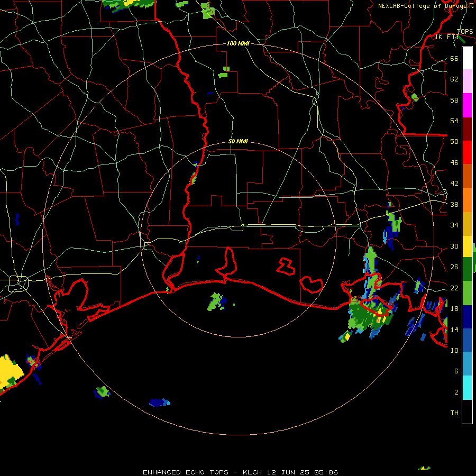Image resolution: width=476 pixels, height=476 pixels.
Task: Click the legend value "38"
Action: click(x=454, y=204)
